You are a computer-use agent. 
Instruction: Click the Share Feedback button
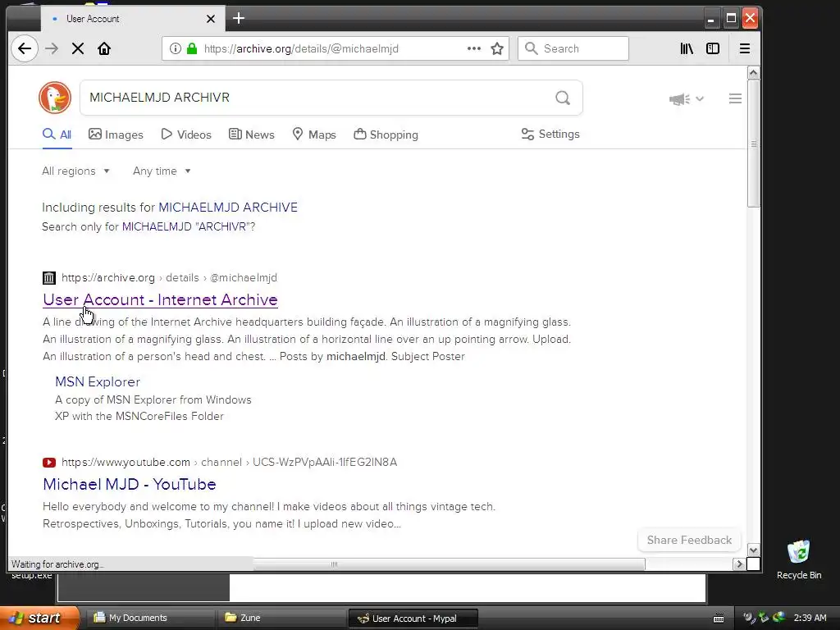pos(689,540)
